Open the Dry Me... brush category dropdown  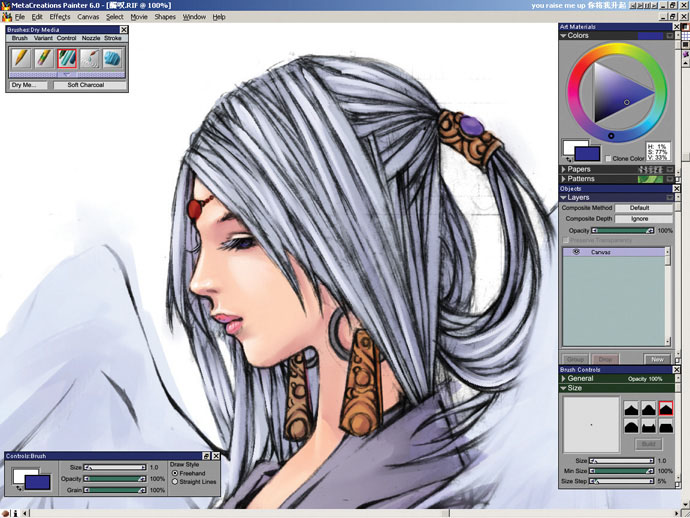tap(28, 85)
